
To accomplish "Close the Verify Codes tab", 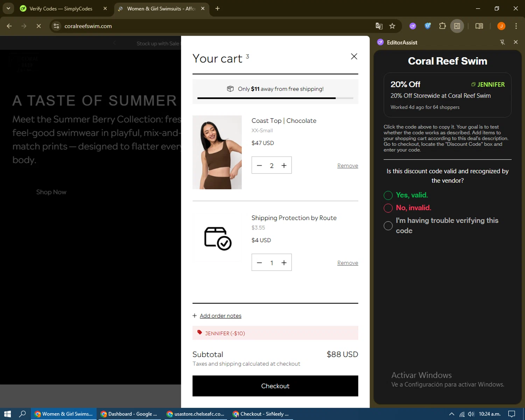I will pos(105,8).
